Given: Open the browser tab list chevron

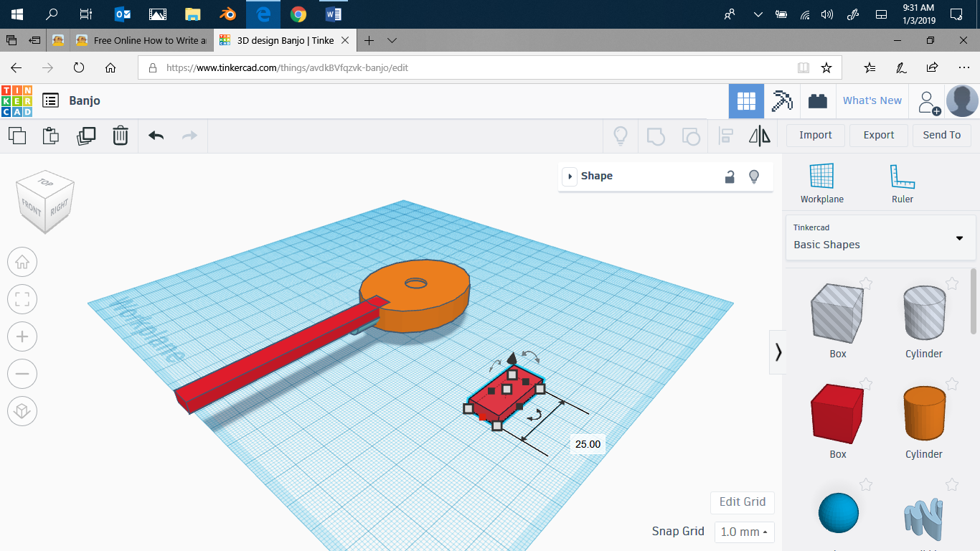Looking at the screenshot, I should pos(392,40).
